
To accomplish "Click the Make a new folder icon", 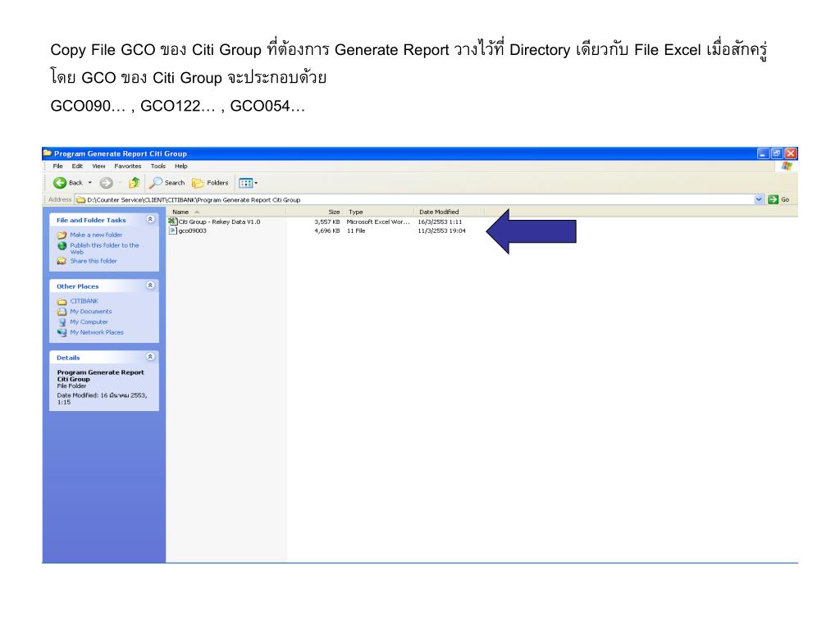I will (62, 235).
